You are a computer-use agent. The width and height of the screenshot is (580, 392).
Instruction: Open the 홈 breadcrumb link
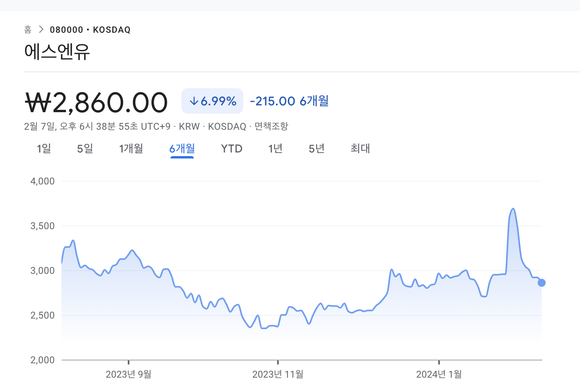[28, 30]
